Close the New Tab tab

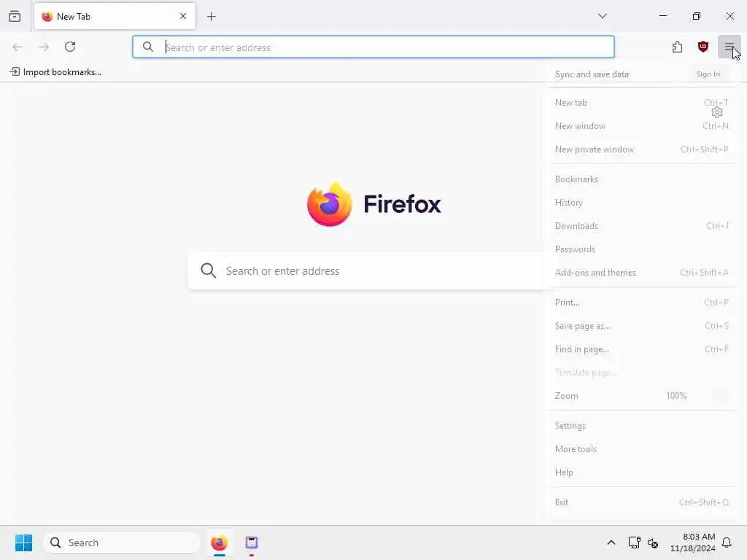pos(183,16)
